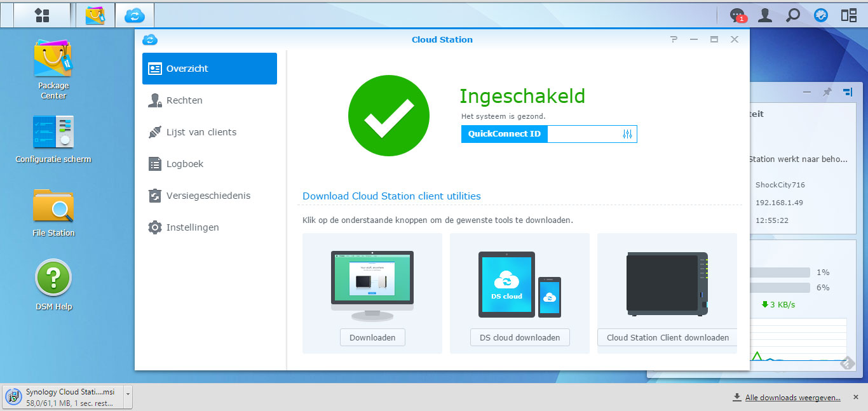This screenshot has height=411, width=868.
Task: Click QuickConnect ID settings sliders icon
Action: tap(628, 134)
